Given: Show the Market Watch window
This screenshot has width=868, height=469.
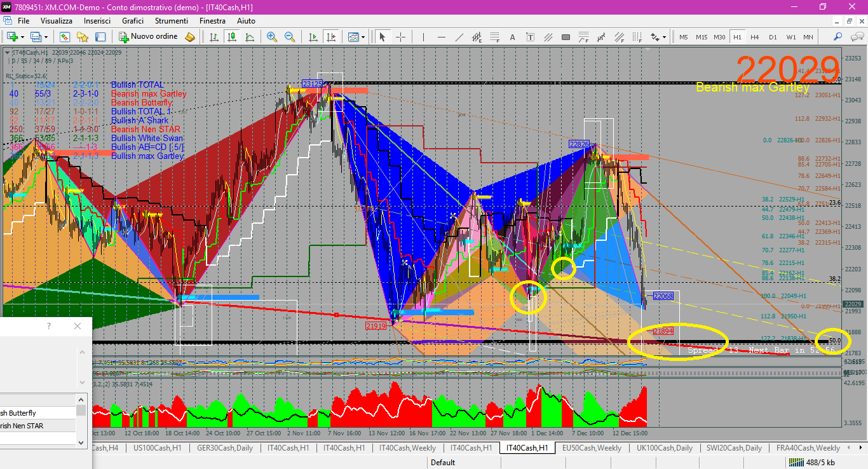Looking at the screenshot, I should pos(65,37).
